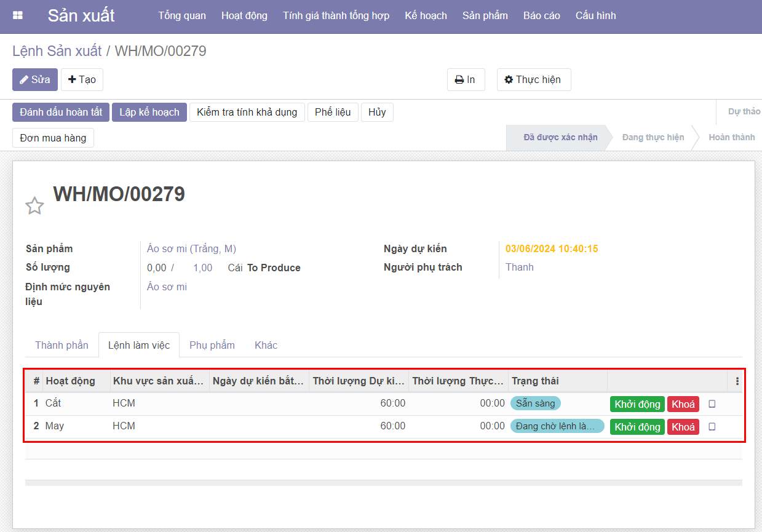This screenshot has height=532, width=762.
Task: Select the Đang thực hiện status stage
Action: click(x=653, y=137)
